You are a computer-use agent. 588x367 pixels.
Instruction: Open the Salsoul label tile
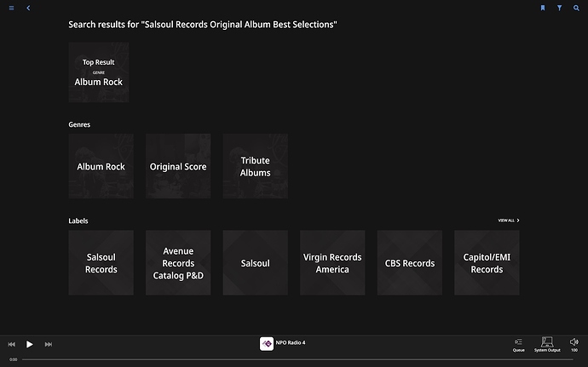click(256, 263)
